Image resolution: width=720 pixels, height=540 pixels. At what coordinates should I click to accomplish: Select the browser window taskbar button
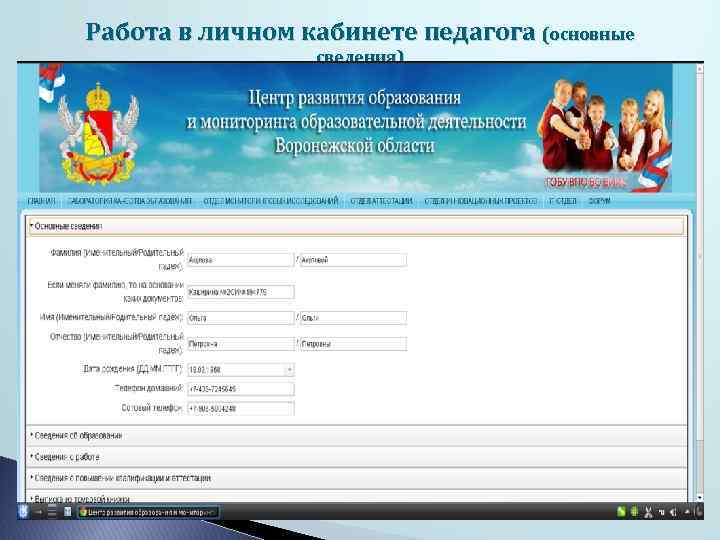coord(148,512)
